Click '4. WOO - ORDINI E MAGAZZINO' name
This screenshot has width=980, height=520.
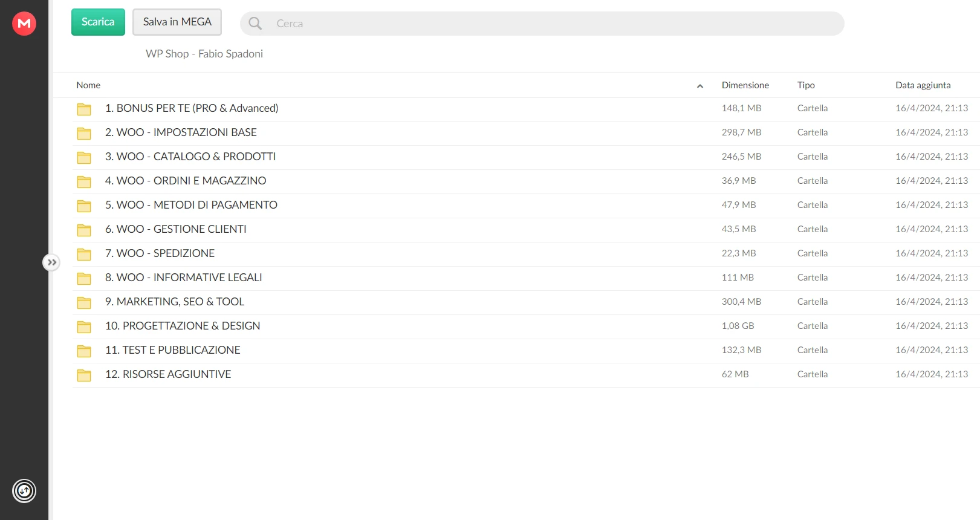186,181
